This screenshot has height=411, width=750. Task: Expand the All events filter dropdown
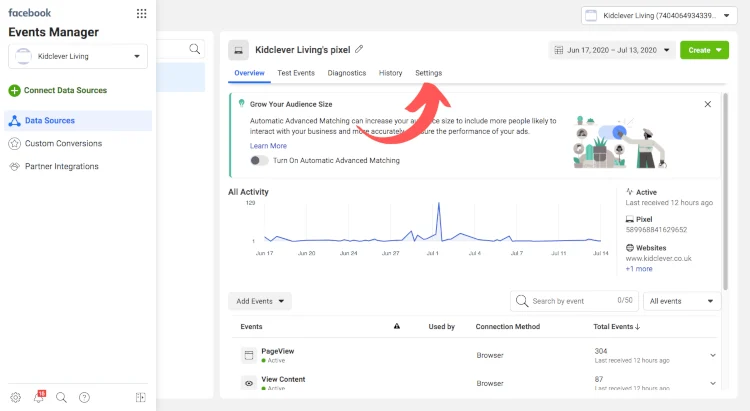pyautogui.click(x=683, y=300)
